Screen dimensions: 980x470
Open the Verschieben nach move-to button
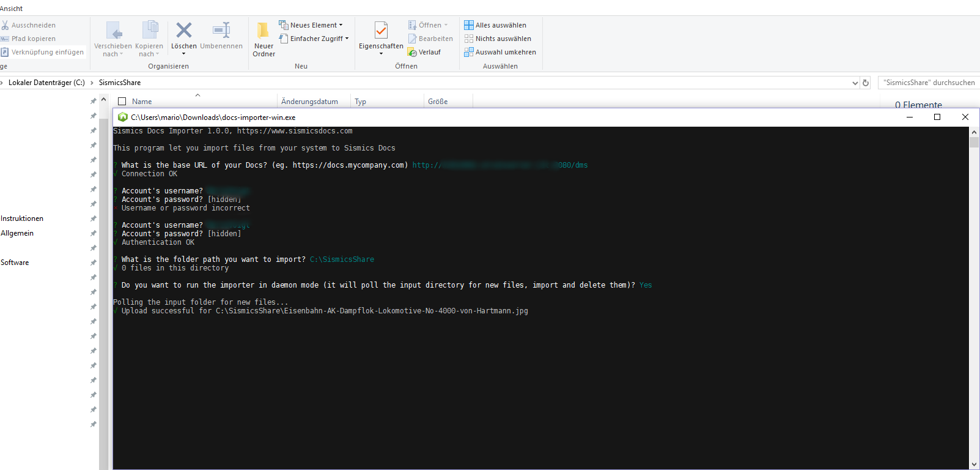113,40
